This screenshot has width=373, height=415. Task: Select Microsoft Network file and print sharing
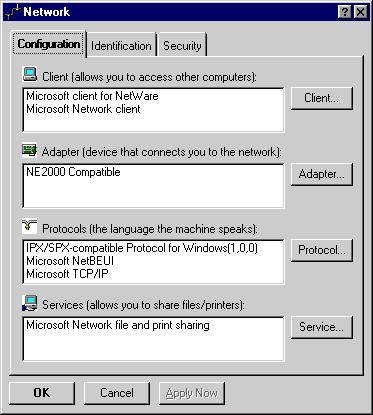[x=118, y=325]
